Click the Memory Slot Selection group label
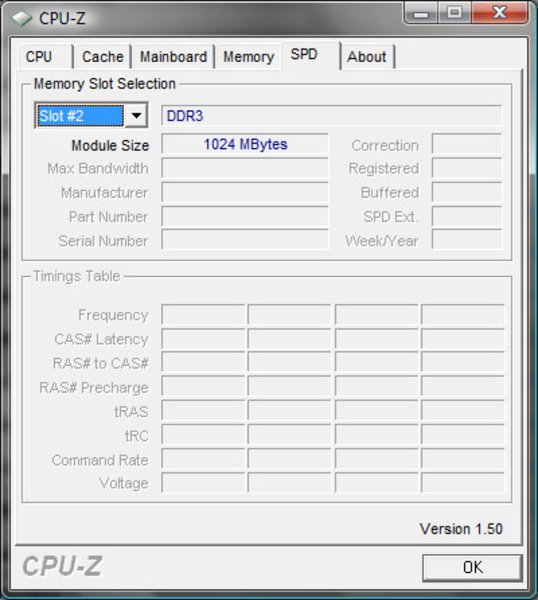This screenshot has height=600, width=538. [x=104, y=84]
